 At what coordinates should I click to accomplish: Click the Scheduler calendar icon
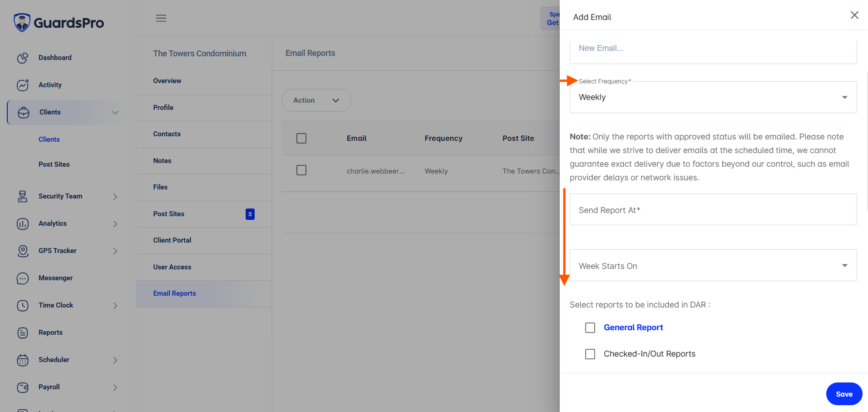tap(23, 360)
